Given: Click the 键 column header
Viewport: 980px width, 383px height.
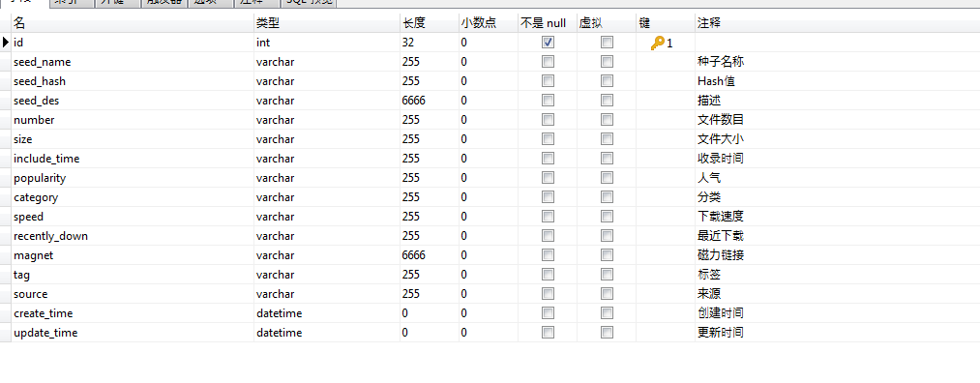Looking at the screenshot, I should pyautogui.click(x=665, y=23).
